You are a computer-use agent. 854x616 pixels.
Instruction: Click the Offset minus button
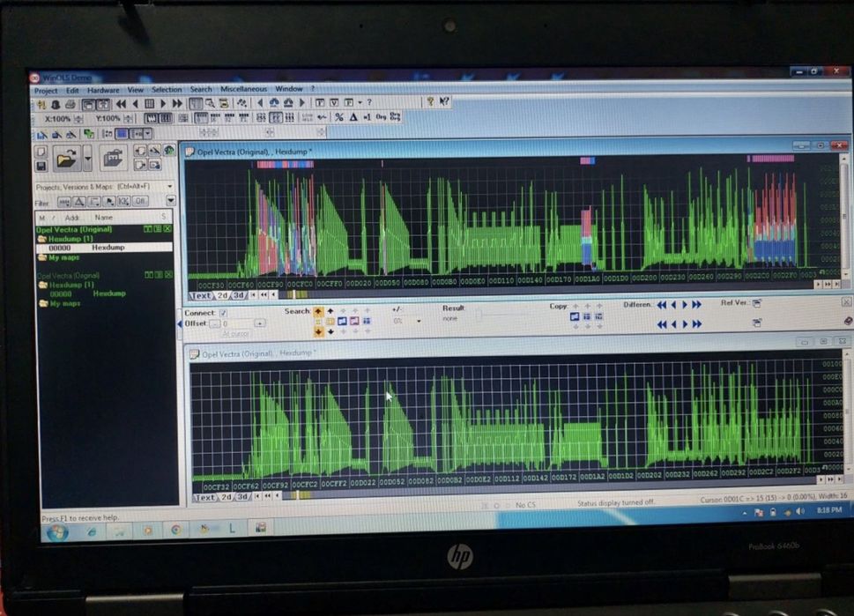(214, 324)
